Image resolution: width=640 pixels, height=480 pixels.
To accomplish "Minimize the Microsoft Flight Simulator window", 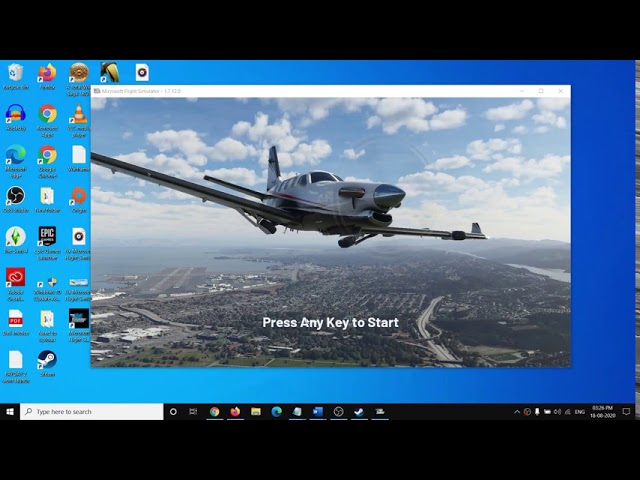I will [x=522, y=91].
